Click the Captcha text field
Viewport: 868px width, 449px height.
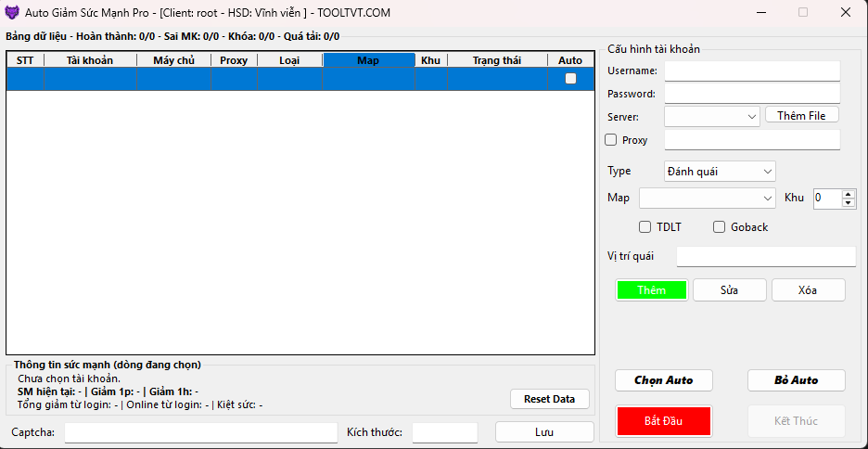(x=200, y=432)
